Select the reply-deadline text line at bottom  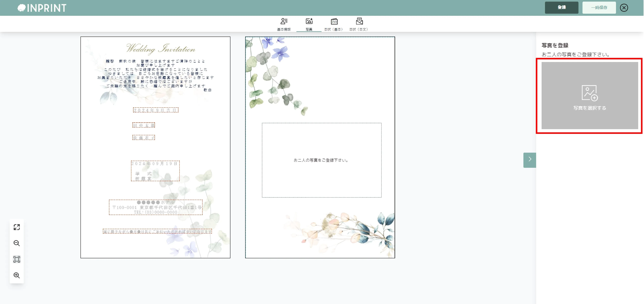157,231
